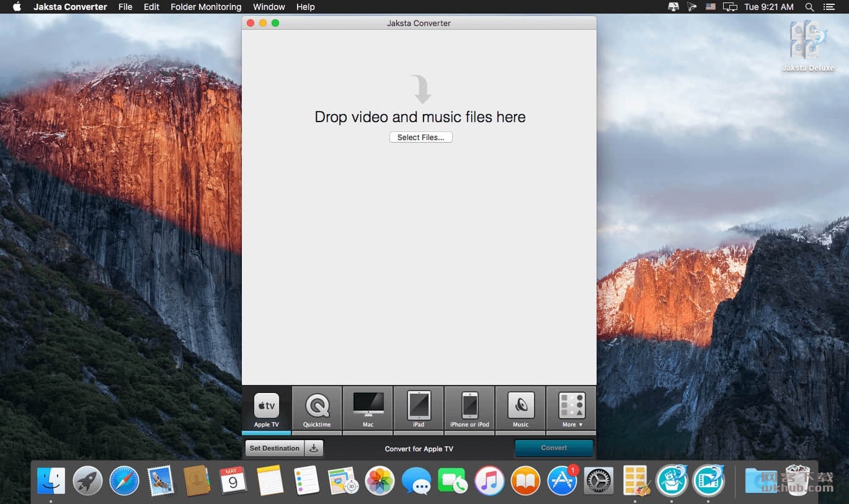Click the 'Drop video and music files here' area

[x=420, y=117]
